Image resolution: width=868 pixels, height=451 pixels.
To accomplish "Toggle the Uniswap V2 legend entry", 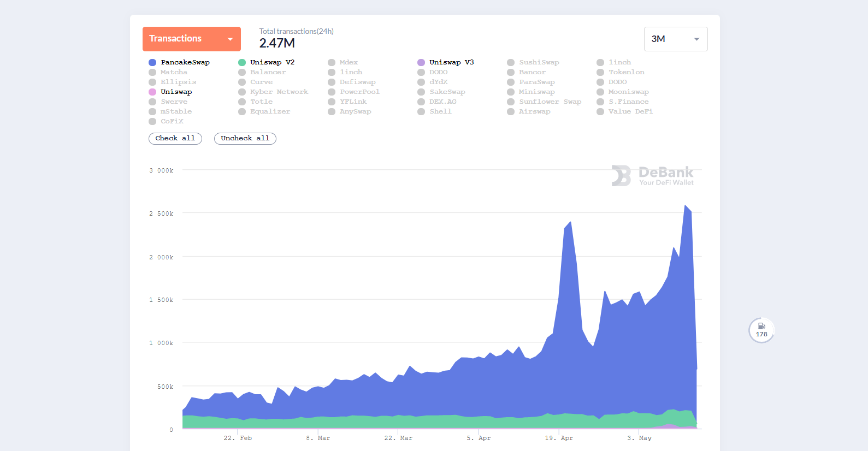I will [x=267, y=62].
